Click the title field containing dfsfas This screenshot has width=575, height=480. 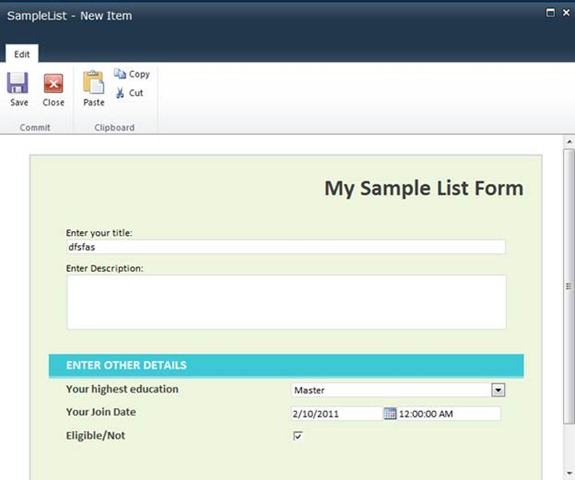pyautogui.click(x=286, y=247)
